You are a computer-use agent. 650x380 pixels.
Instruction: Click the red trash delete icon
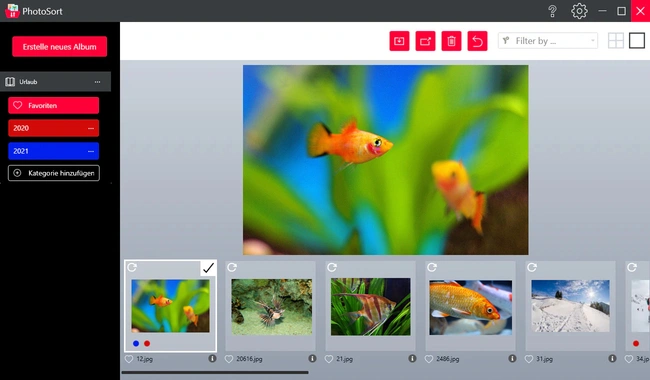coord(451,41)
